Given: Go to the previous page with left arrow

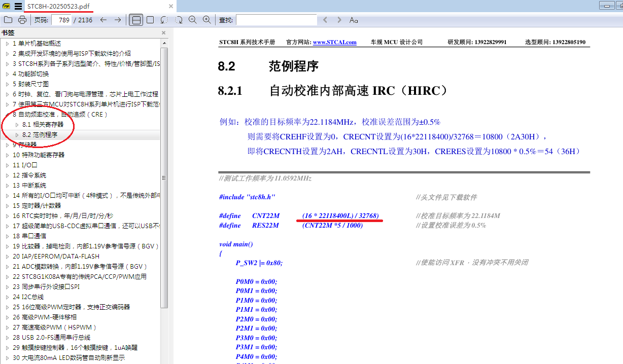Looking at the screenshot, I should [x=103, y=20].
